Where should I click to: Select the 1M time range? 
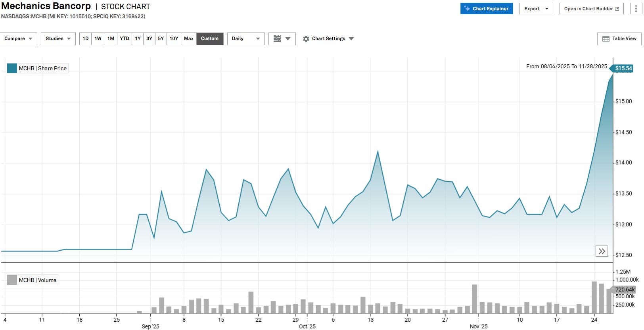(111, 38)
